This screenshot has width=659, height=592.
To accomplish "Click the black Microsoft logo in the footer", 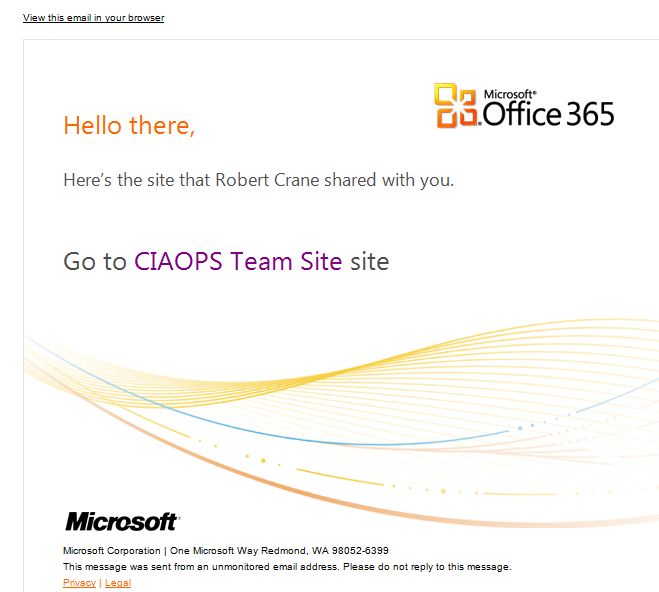I will tap(121, 522).
